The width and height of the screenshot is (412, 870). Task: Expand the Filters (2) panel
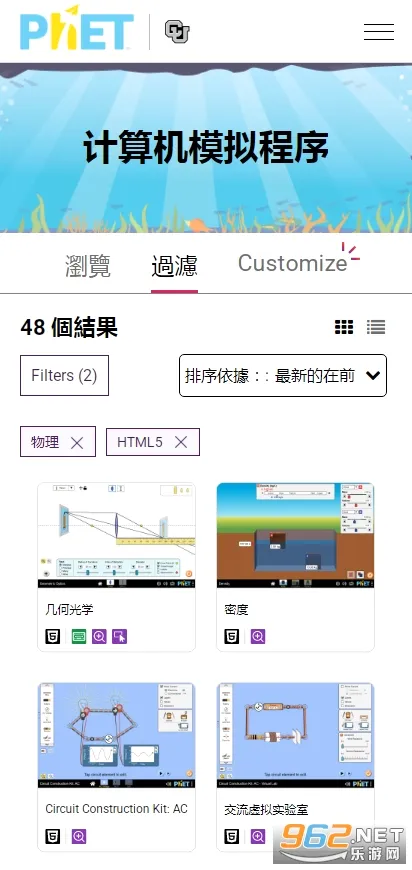pos(64,376)
